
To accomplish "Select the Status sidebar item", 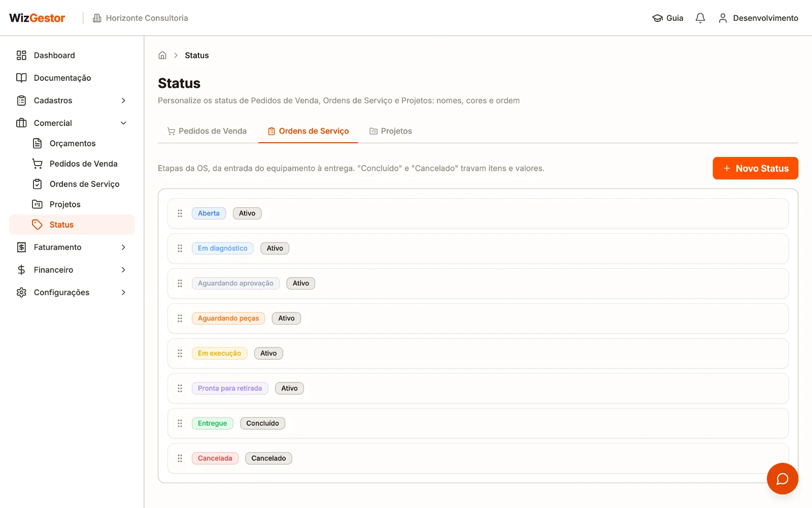I will click(x=72, y=225).
